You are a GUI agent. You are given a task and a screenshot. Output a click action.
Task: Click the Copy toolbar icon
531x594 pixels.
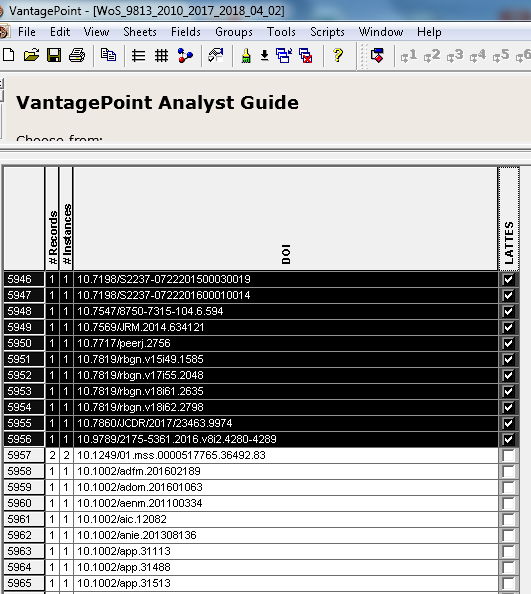point(108,55)
